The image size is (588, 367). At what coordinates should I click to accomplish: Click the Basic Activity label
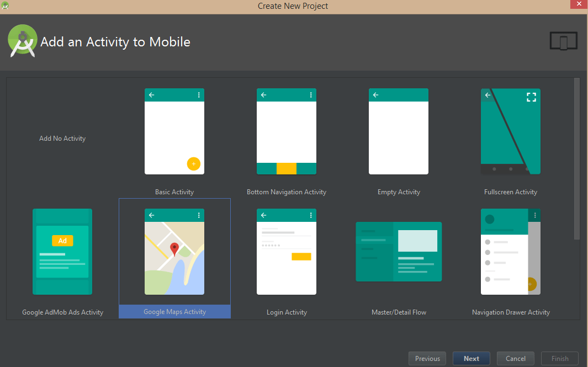pos(174,192)
